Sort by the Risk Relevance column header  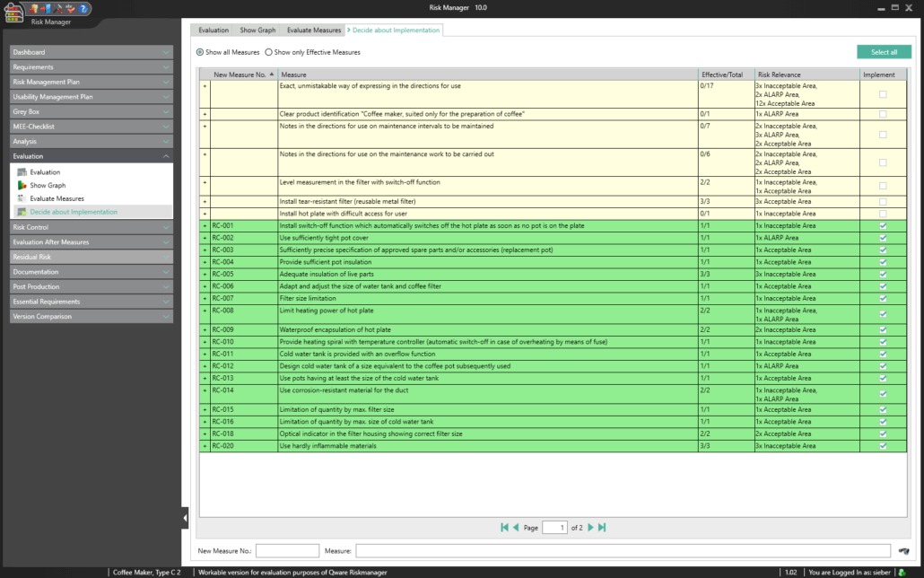click(807, 74)
